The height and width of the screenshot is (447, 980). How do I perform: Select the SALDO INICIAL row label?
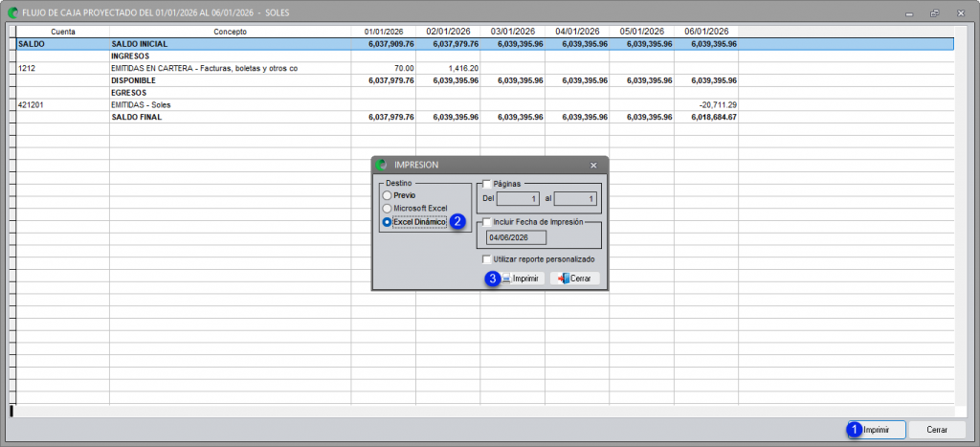pyautogui.click(x=140, y=44)
